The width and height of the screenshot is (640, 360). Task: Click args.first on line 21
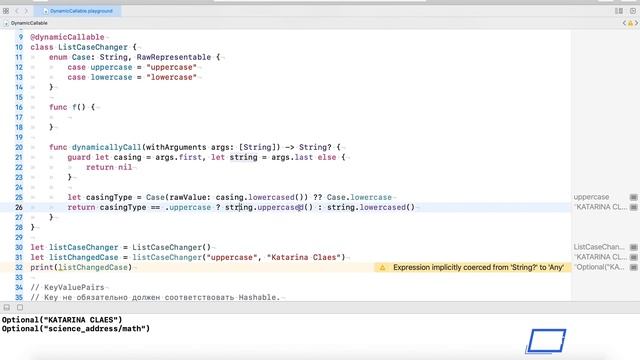[x=178, y=158]
